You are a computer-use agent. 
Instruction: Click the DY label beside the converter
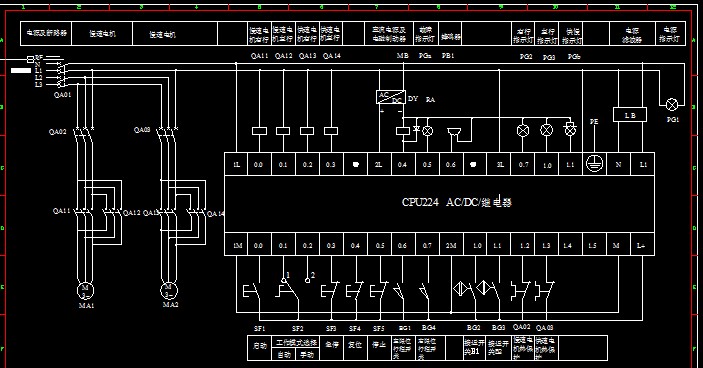[x=413, y=99]
